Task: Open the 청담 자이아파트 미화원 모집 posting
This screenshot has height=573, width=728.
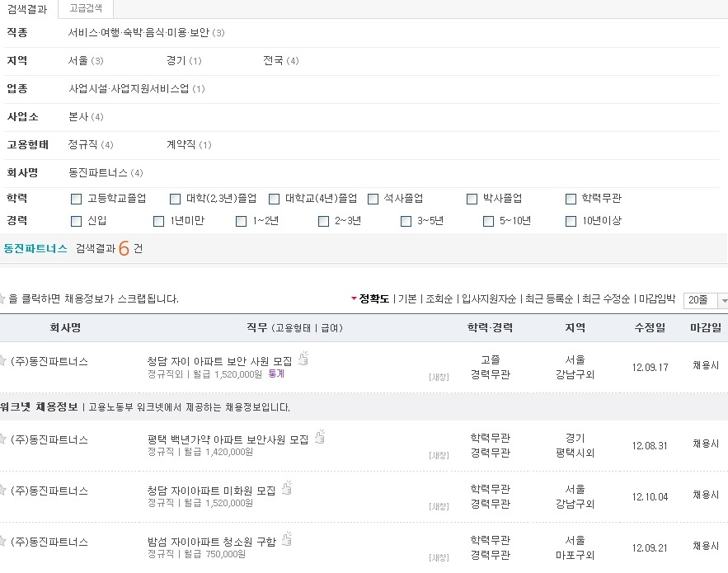Action: click(x=211, y=491)
